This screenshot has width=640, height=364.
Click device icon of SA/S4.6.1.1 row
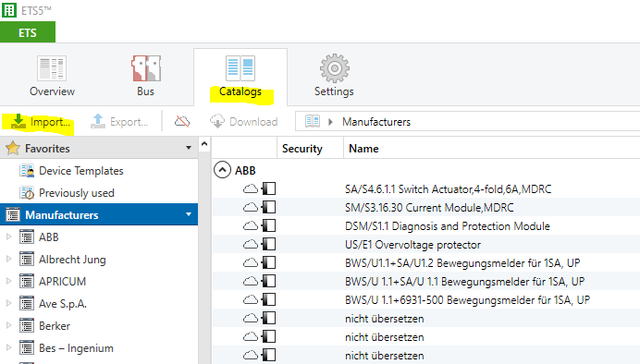tap(268, 188)
